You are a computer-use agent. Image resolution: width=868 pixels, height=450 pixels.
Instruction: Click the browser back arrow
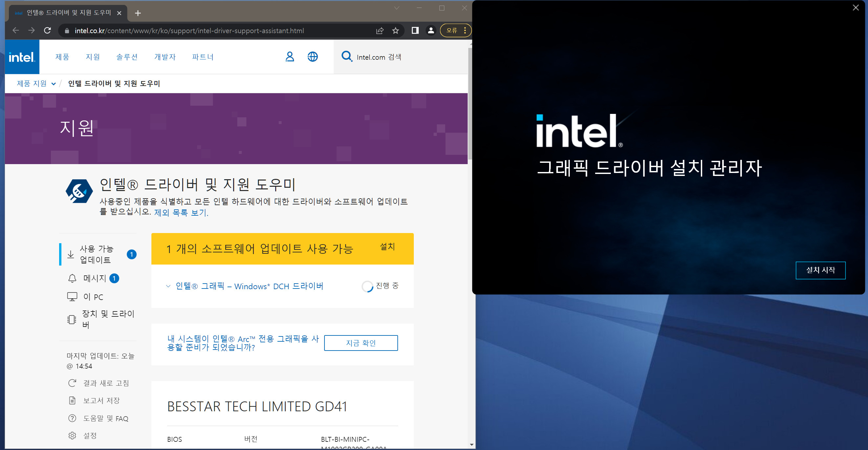click(x=16, y=31)
